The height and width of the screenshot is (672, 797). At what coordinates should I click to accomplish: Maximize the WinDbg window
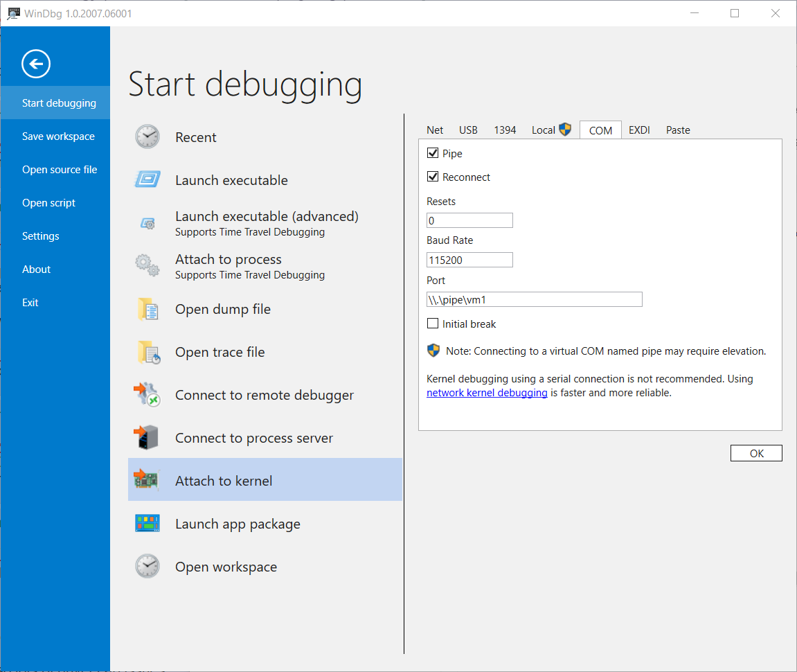735,13
